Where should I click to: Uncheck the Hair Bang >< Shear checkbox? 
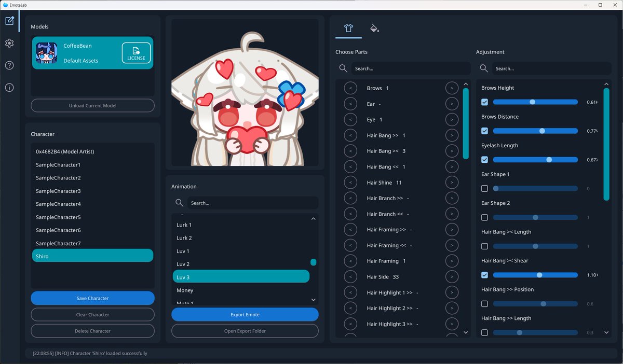484,275
